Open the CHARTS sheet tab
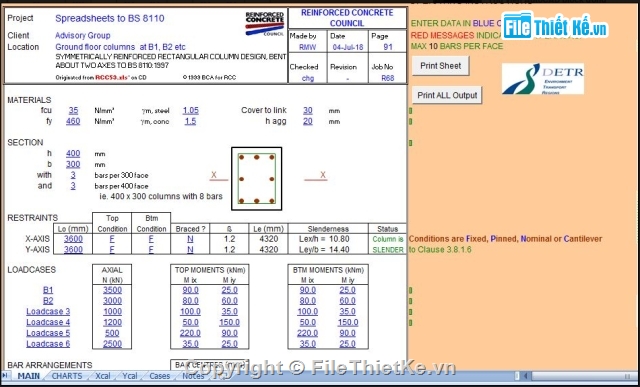 pos(67,376)
